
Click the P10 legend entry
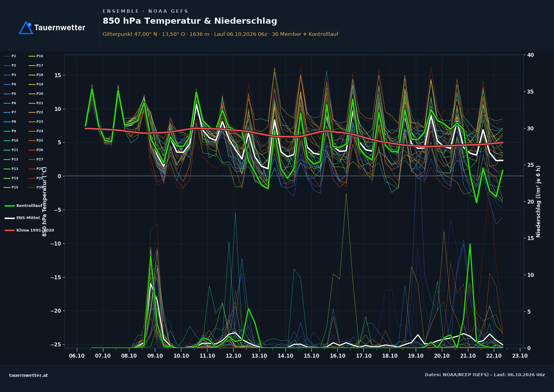(x=11, y=140)
